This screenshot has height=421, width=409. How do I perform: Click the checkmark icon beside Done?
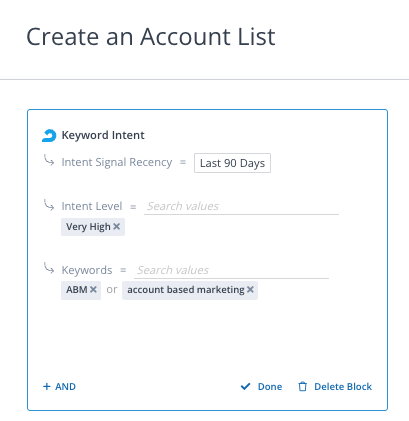[x=245, y=387]
